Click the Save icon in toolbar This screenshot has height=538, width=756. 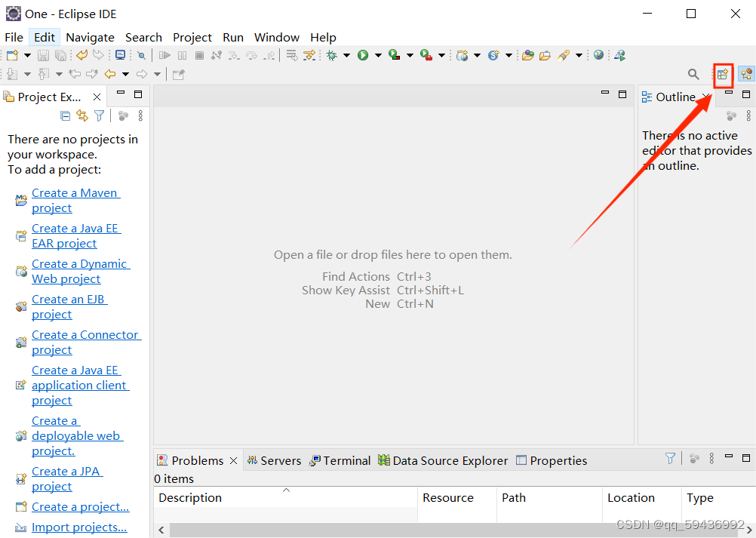point(43,55)
